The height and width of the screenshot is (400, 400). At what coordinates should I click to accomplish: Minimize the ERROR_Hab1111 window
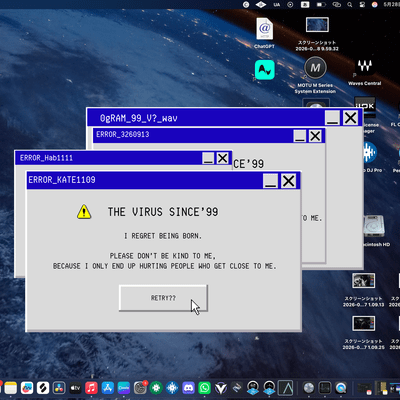pyautogui.click(x=208, y=158)
